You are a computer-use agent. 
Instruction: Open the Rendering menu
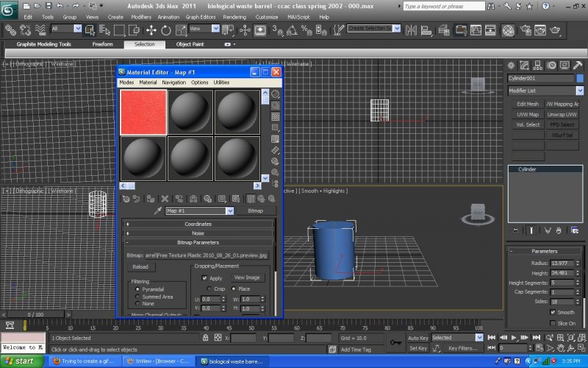234,17
